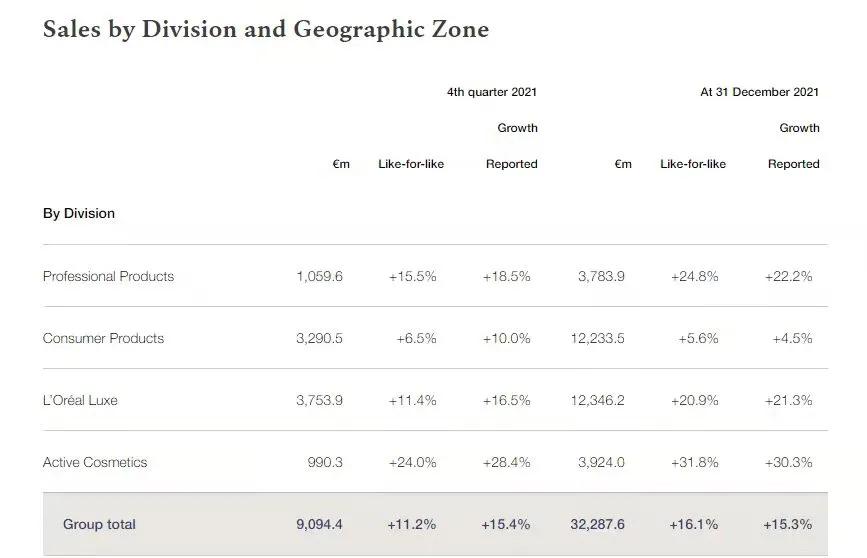Select the 4th quarter 2021 column header
867x558 pixels.
pos(492,92)
